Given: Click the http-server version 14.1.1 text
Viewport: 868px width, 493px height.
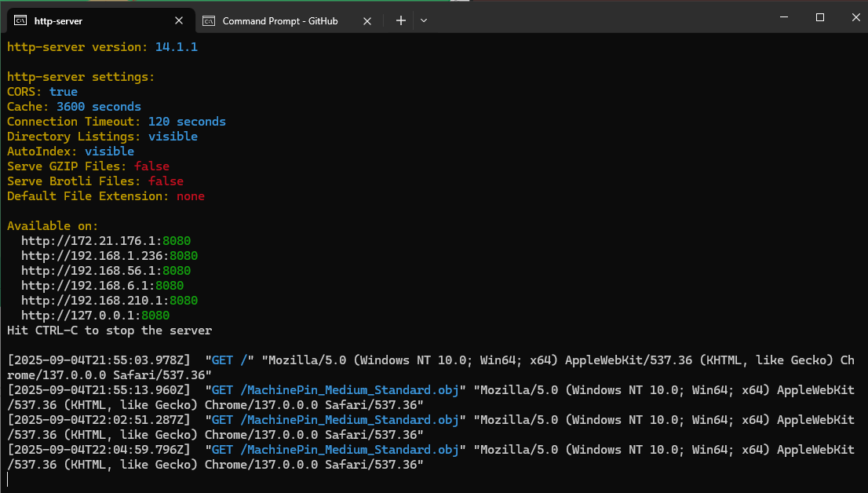Looking at the screenshot, I should [102, 47].
